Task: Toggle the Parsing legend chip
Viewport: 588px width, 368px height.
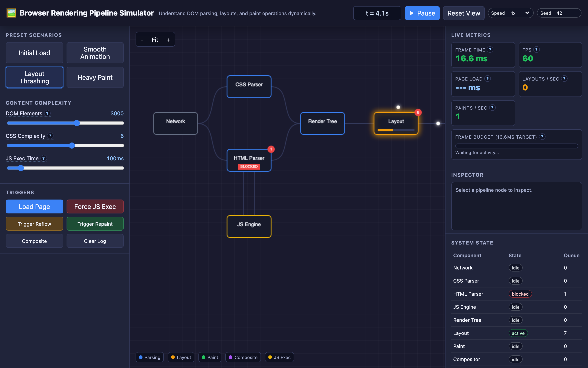Action: (150, 357)
